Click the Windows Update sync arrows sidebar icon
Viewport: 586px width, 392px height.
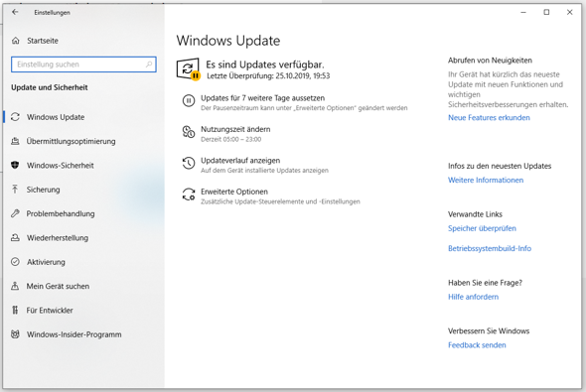15,117
